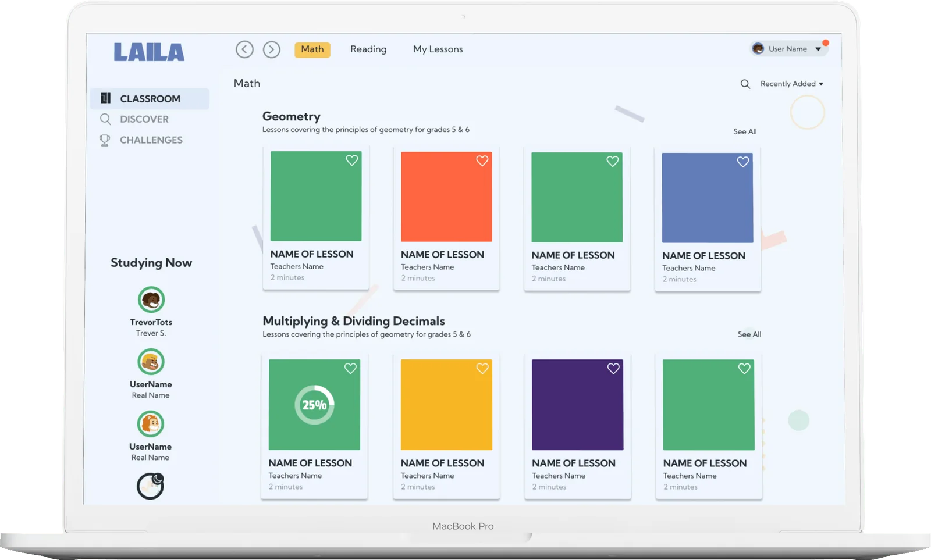Open the dark-ringed avatar with moon badge
Screen dimensions: 931x560
point(150,486)
